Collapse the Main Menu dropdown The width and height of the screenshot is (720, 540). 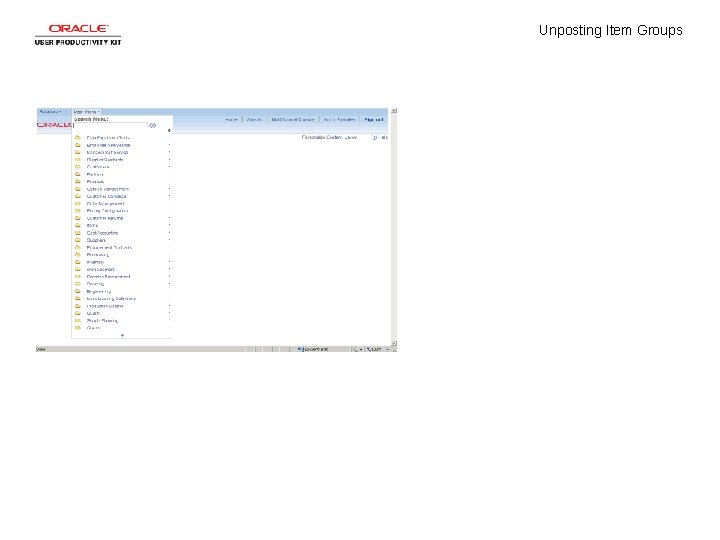click(86, 112)
